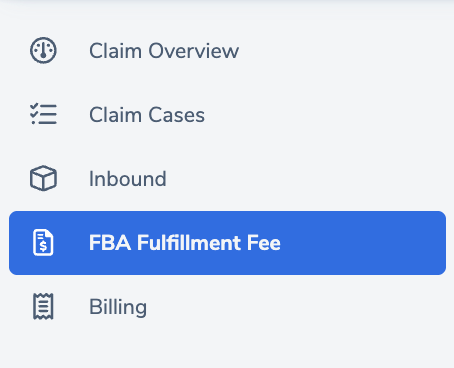Click the "FBA" text in the selected row
Screen dimensions: 454x368
coord(110,243)
